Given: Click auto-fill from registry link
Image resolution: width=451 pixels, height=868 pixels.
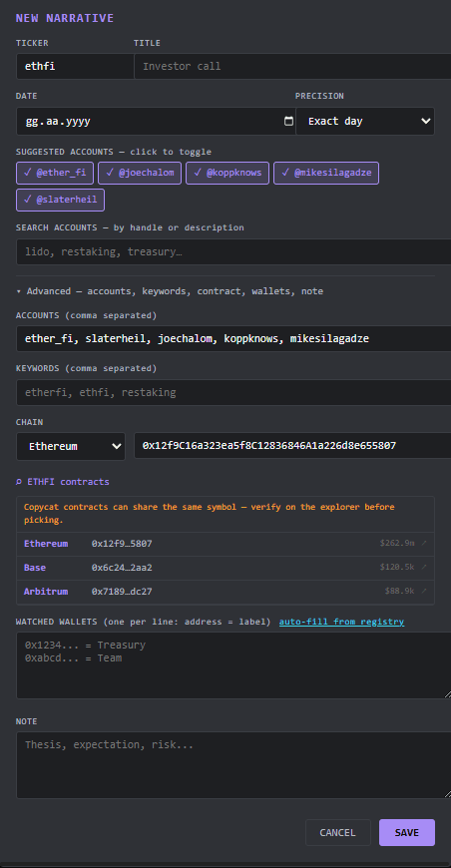Looking at the screenshot, I should tap(341, 622).
